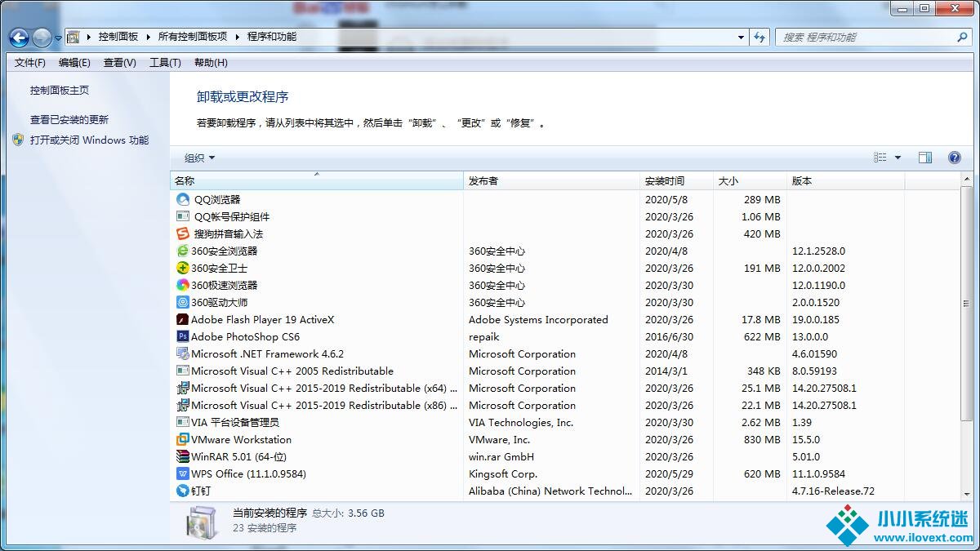The width and height of the screenshot is (980, 551).
Task: Open the 帮助(H) menu
Action: point(211,63)
